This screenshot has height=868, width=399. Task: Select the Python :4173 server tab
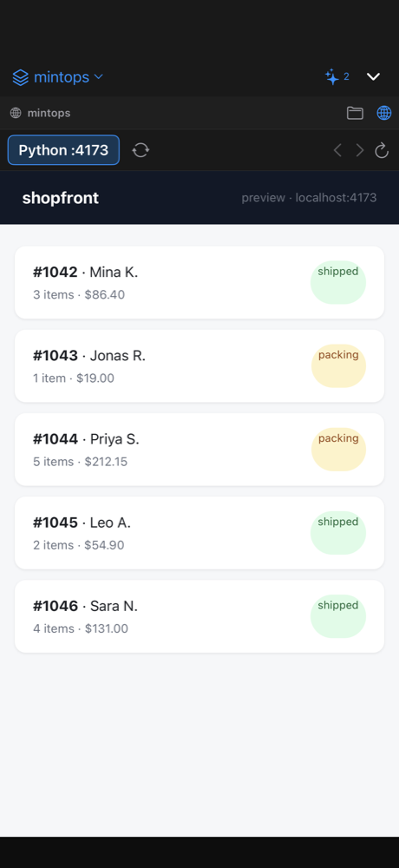[x=63, y=150]
